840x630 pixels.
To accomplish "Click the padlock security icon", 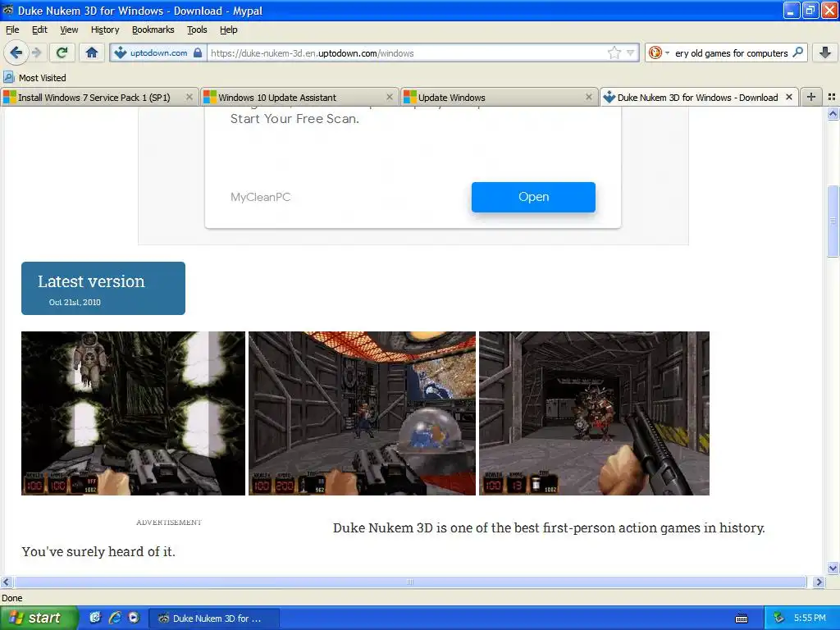I will [x=198, y=52].
